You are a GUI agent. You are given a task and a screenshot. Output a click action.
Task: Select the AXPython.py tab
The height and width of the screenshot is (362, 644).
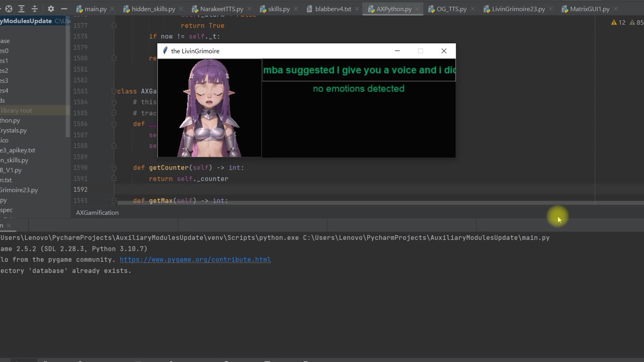click(393, 9)
